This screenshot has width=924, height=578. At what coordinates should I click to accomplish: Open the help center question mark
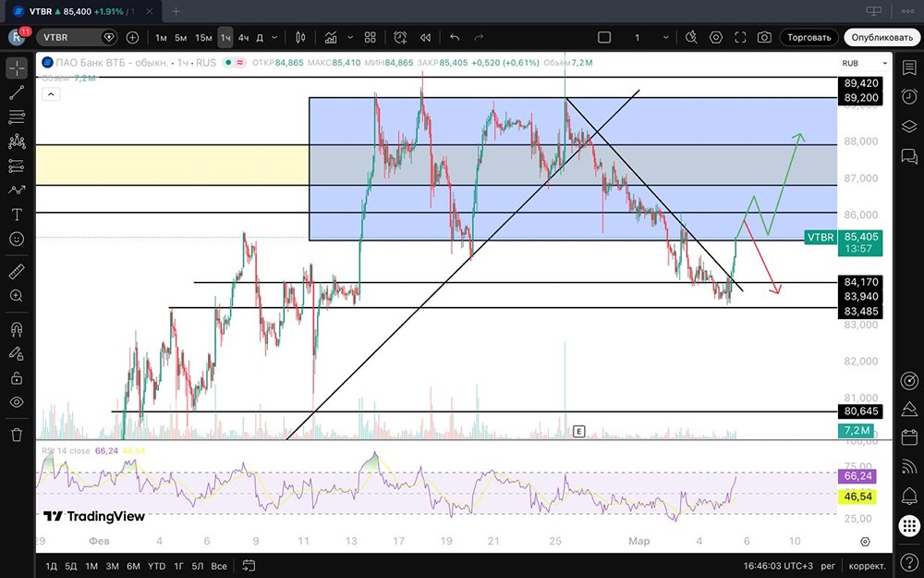coord(909,562)
